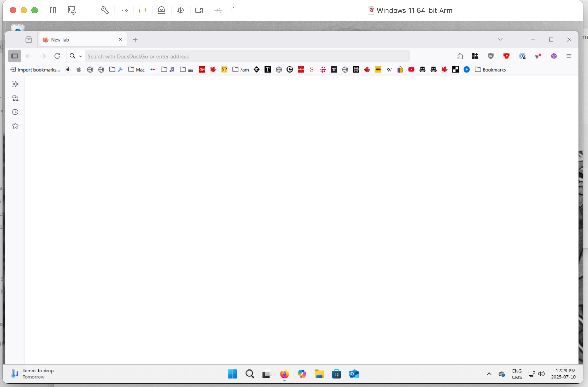Toggle the sidebar show/hide button
Viewport: 588px width, 387px height.
pyautogui.click(x=15, y=56)
